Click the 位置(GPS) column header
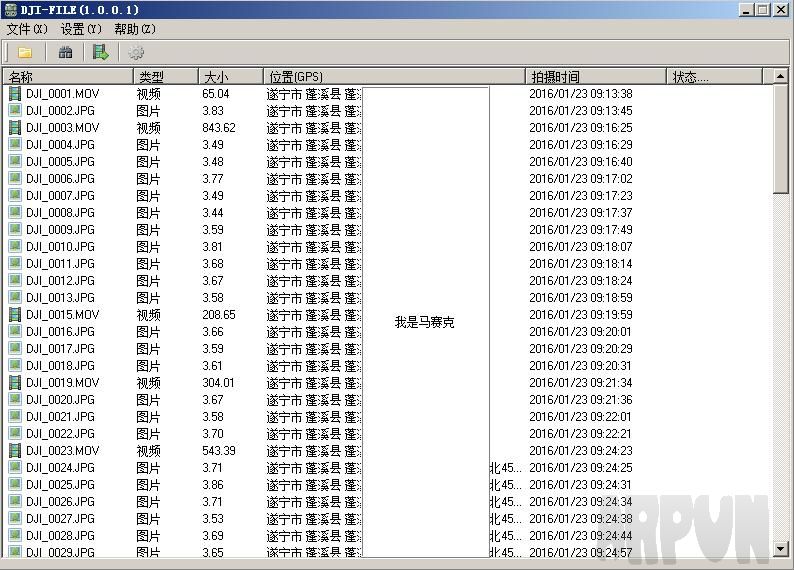 [393, 77]
